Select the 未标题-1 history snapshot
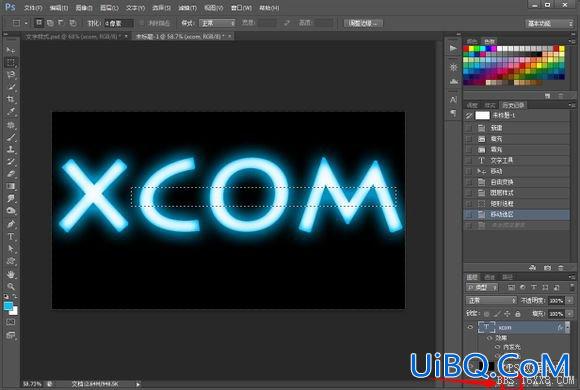 516,115
